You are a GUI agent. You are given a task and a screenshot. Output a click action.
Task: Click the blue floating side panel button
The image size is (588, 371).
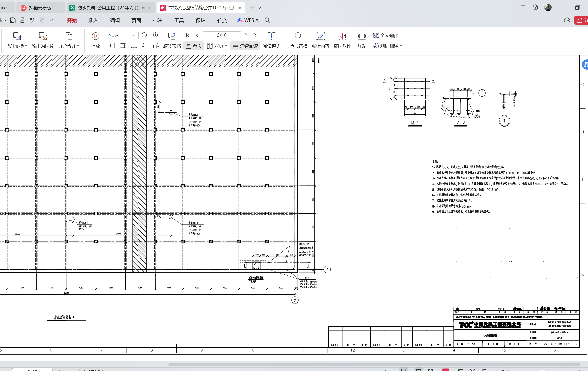pos(585,65)
